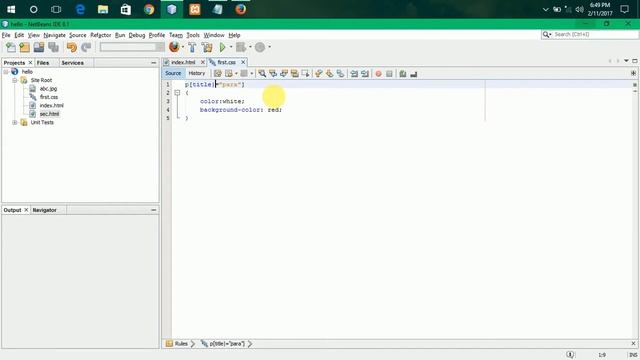Open the Run Project dropdown arrow

point(231,47)
